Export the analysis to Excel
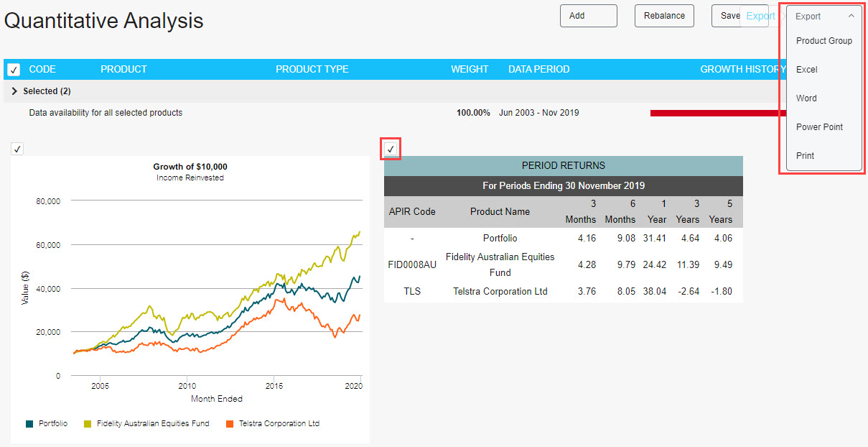Viewport: 868px width, 447px height. (806, 70)
